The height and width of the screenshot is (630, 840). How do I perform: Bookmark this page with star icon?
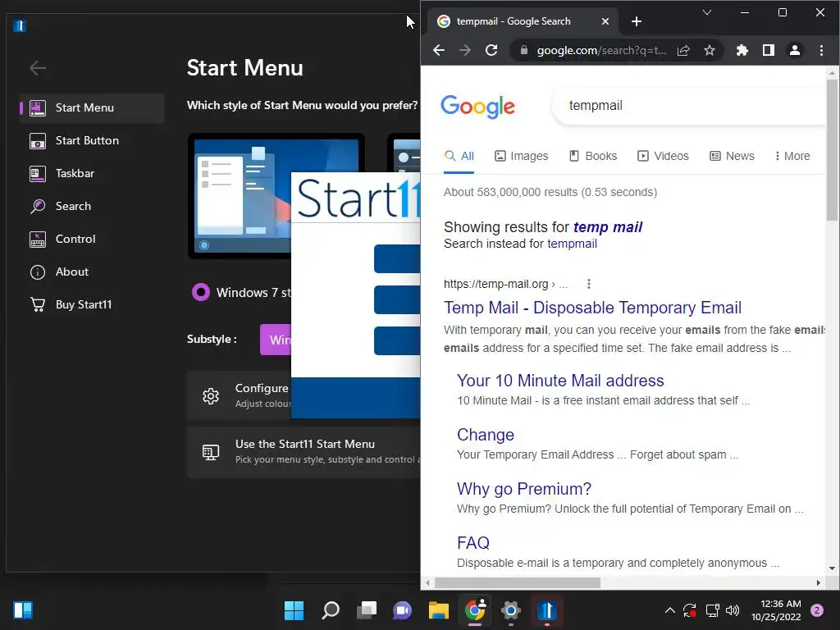[x=710, y=50]
